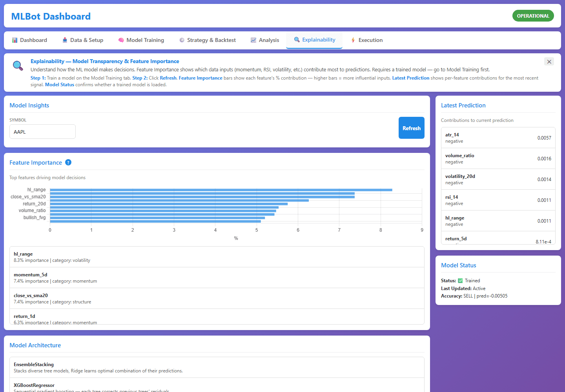
Task: Click the OPERATIONAL status badge
Action: (x=533, y=16)
